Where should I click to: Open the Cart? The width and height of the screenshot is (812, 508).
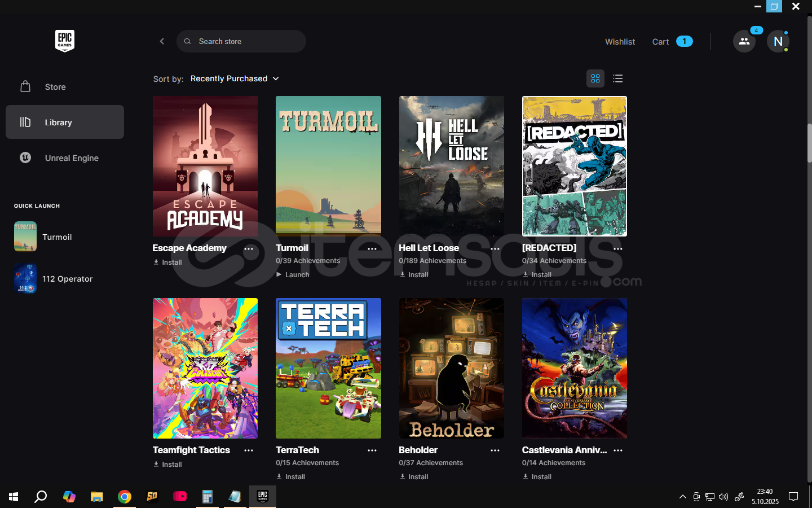point(672,42)
